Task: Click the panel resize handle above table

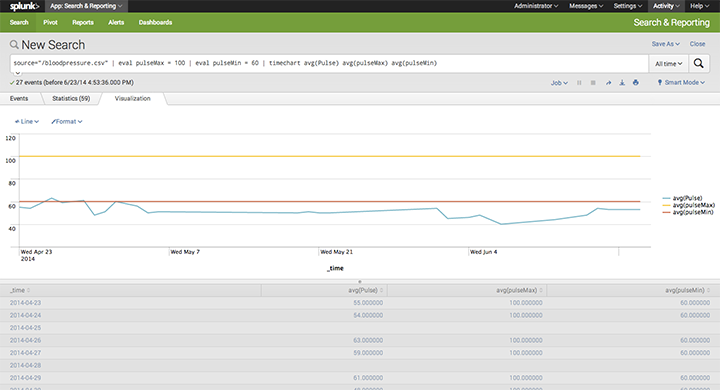Action: coord(360,282)
